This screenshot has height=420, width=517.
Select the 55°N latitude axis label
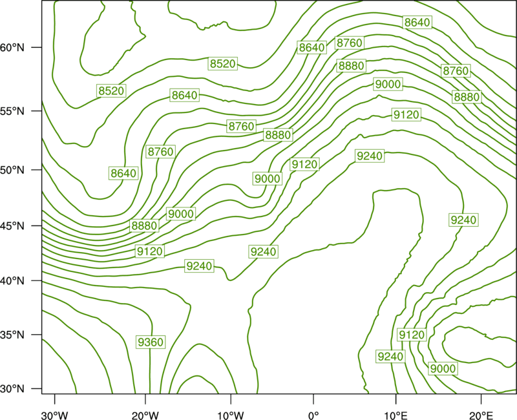(12, 111)
